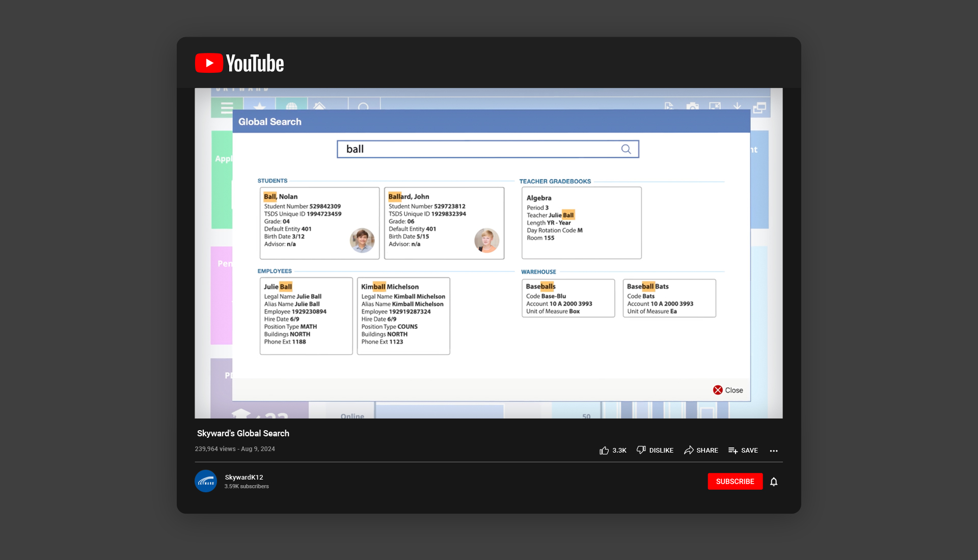The width and height of the screenshot is (978, 560).
Task: Click the video title Skyward's Global Search
Action: (243, 433)
